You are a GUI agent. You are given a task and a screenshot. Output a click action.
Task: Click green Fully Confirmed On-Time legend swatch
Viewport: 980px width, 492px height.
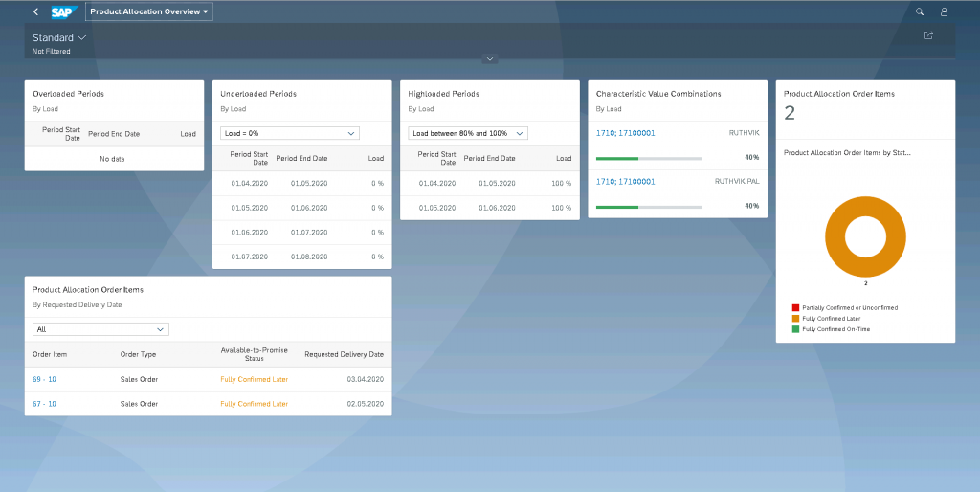click(795, 329)
